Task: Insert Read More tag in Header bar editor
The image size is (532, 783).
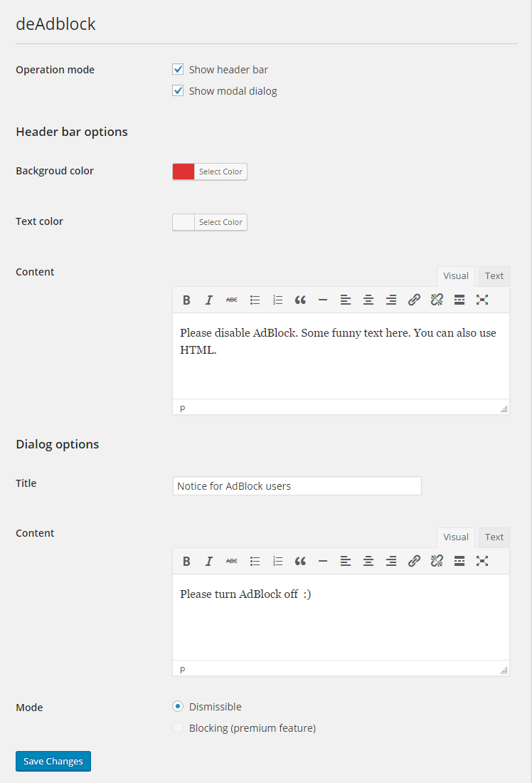Action: tap(459, 300)
